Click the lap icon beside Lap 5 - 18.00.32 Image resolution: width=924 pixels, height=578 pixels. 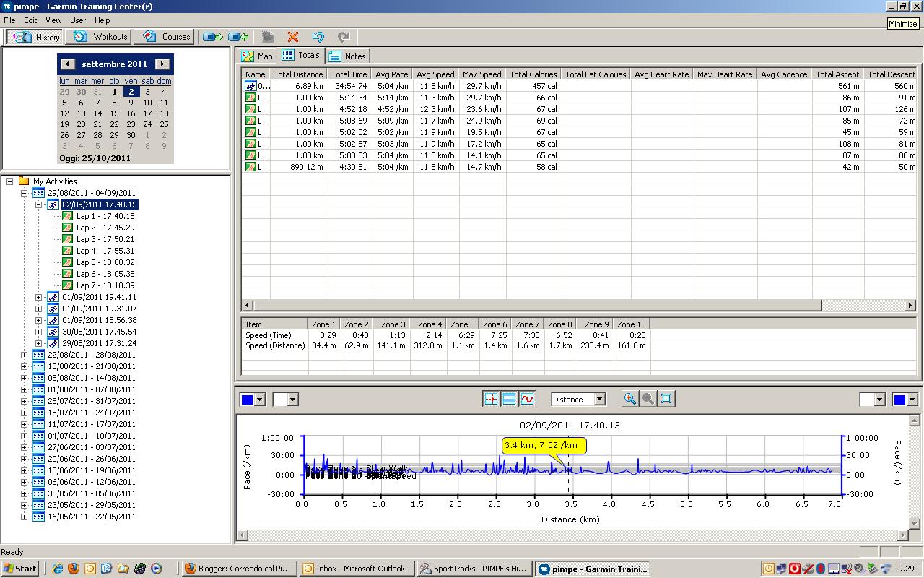click(67, 262)
